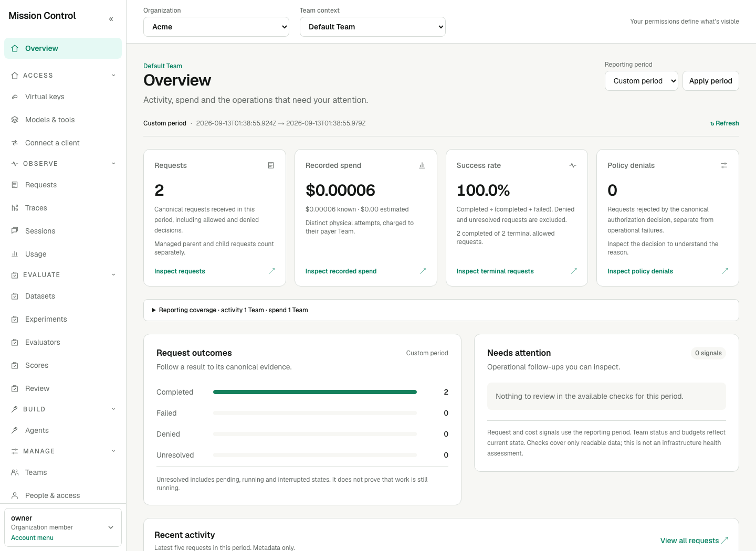Open Scores from the sidebar
Viewport: 756px width, 551px height.
pyautogui.click(x=63, y=365)
